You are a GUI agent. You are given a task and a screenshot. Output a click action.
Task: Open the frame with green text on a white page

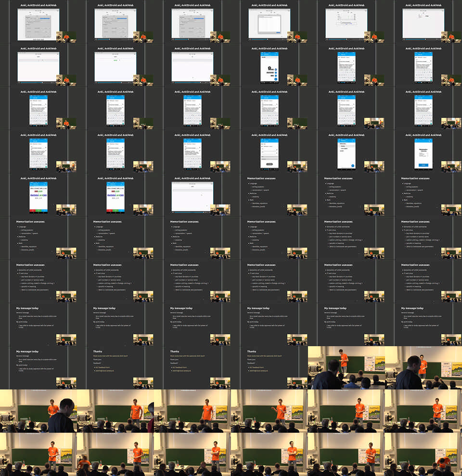(x=115, y=64)
